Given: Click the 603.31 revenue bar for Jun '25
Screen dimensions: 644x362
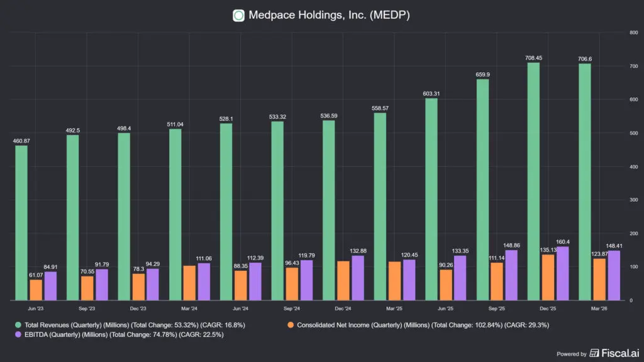Looking at the screenshot, I should (x=431, y=199).
